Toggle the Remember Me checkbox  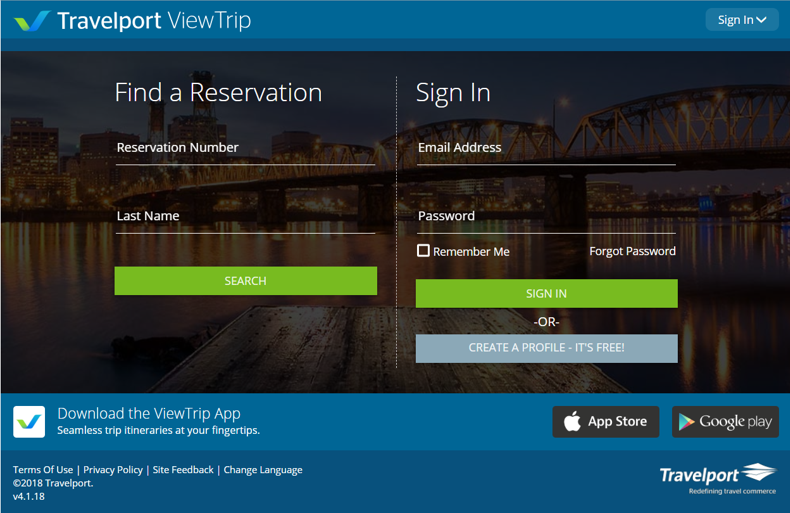[423, 251]
